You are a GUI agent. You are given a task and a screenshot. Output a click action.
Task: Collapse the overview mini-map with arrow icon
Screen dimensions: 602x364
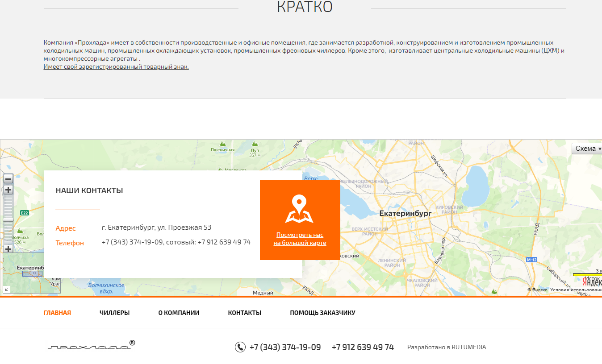pos(7,290)
